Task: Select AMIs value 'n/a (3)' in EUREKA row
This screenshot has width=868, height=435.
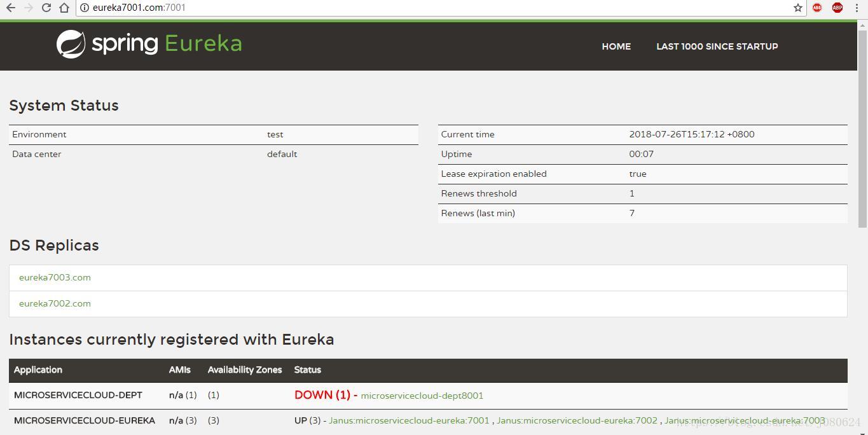Action: tap(183, 420)
